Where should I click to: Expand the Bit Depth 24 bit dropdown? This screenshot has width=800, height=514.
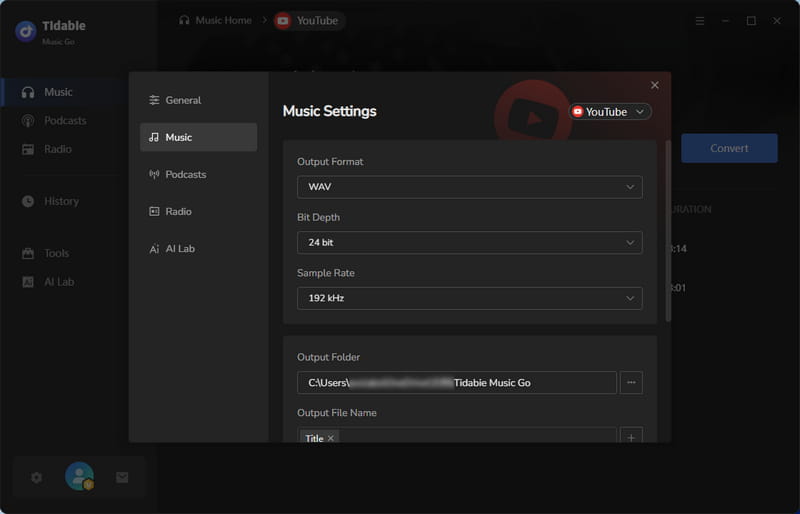469,242
